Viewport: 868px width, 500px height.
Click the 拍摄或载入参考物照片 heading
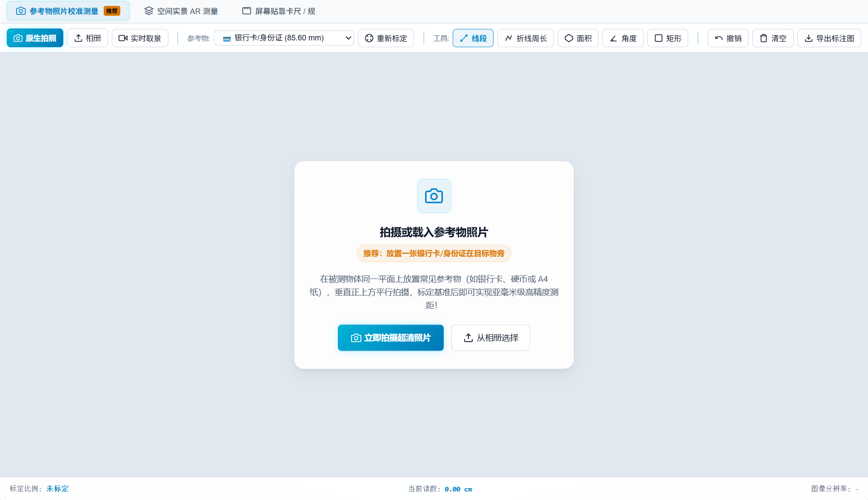434,232
